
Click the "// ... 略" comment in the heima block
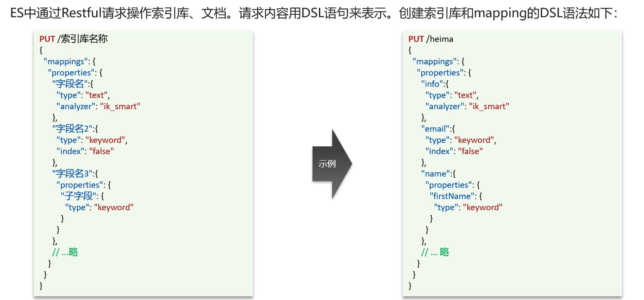[435, 252]
